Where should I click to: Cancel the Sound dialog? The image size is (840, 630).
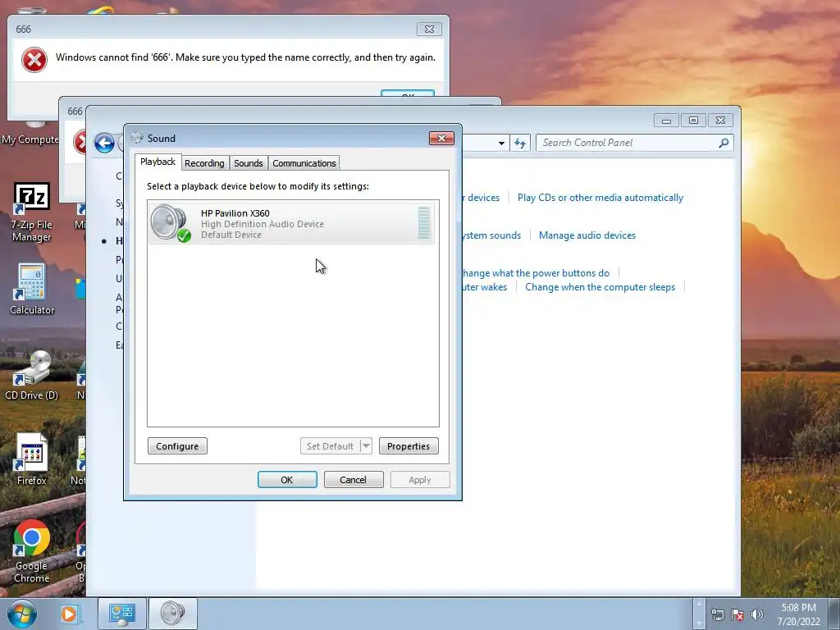point(353,479)
